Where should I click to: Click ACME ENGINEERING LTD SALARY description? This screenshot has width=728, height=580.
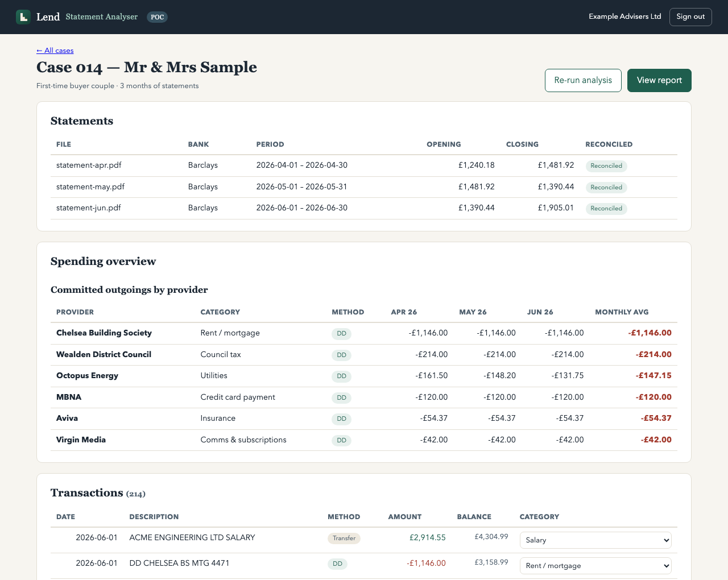(x=192, y=537)
